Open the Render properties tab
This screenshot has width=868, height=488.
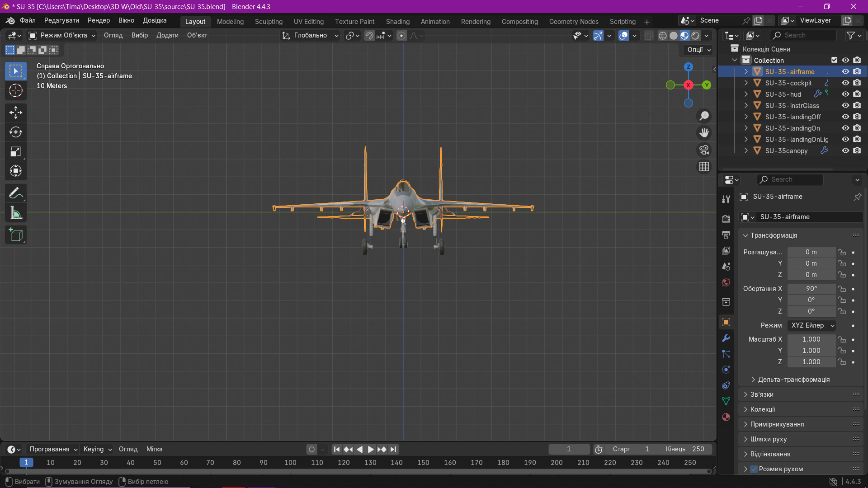pos(726,219)
